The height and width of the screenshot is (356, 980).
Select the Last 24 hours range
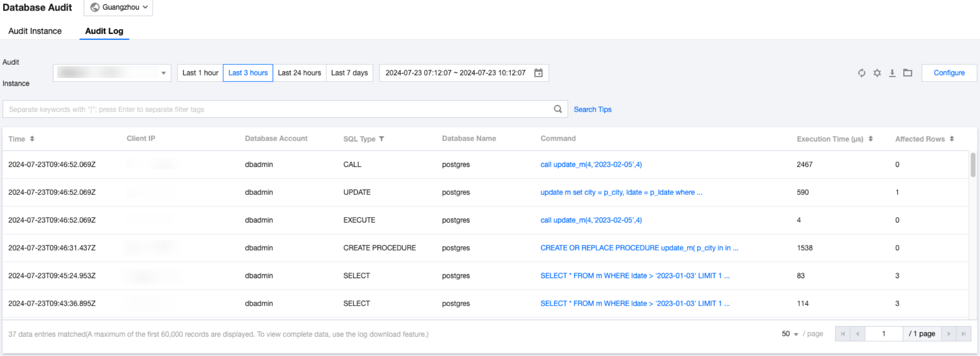point(299,73)
